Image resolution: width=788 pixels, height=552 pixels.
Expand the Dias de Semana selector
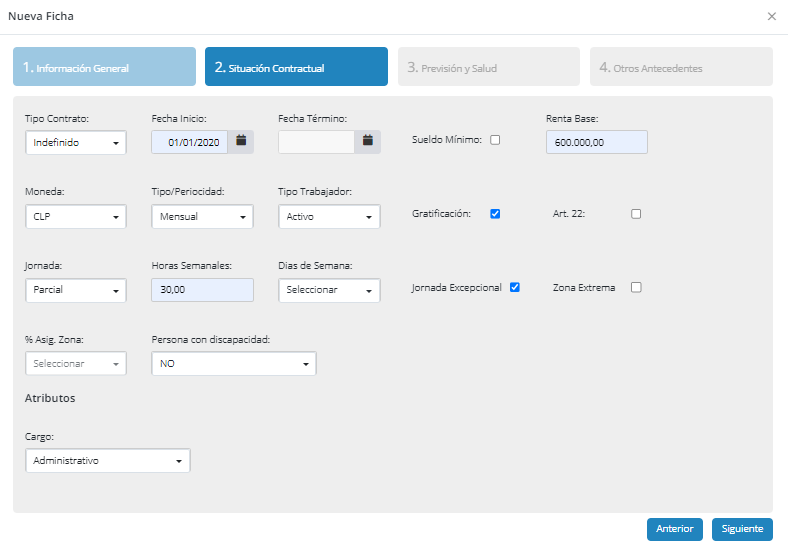pyautogui.click(x=329, y=290)
